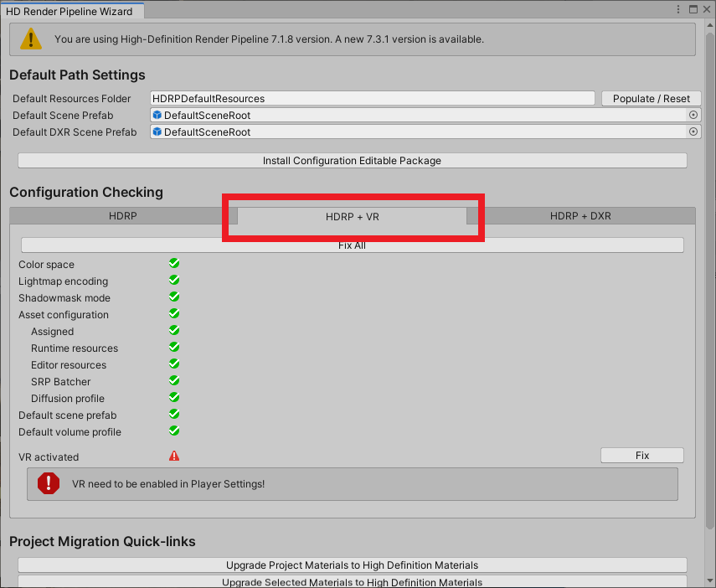Image resolution: width=716 pixels, height=588 pixels.
Task: Click red error icon in VR message box
Action: click(x=49, y=483)
